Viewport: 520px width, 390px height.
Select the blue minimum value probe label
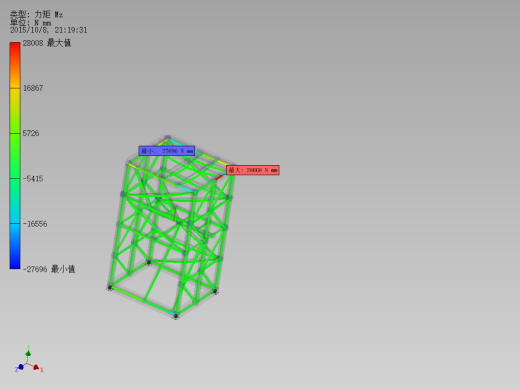point(167,151)
